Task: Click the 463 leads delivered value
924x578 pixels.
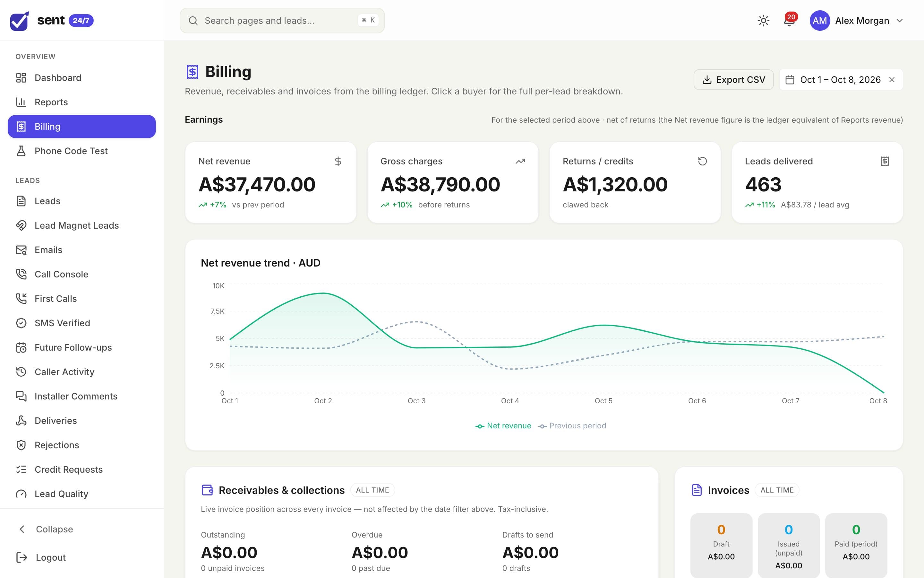Action: pos(763,184)
